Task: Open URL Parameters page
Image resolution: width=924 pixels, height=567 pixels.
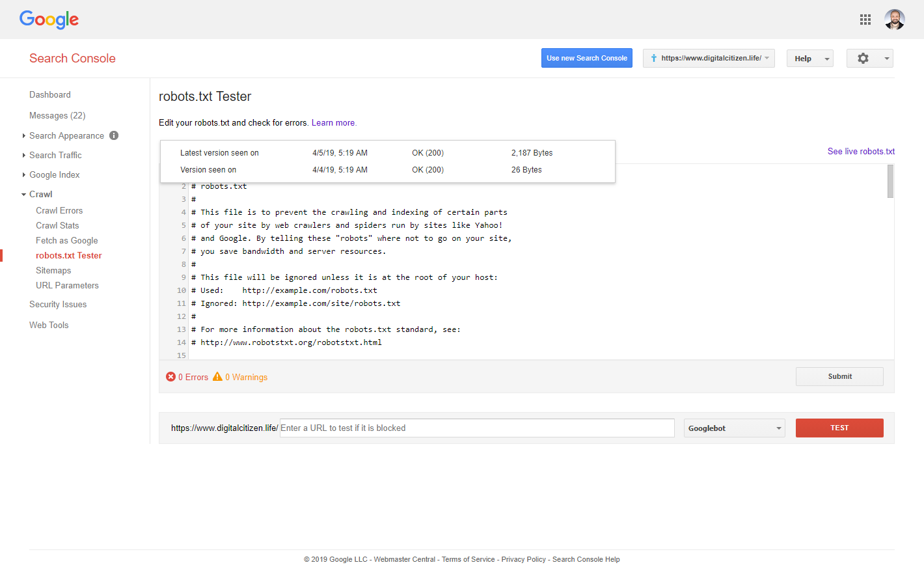Action: tap(67, 285)
